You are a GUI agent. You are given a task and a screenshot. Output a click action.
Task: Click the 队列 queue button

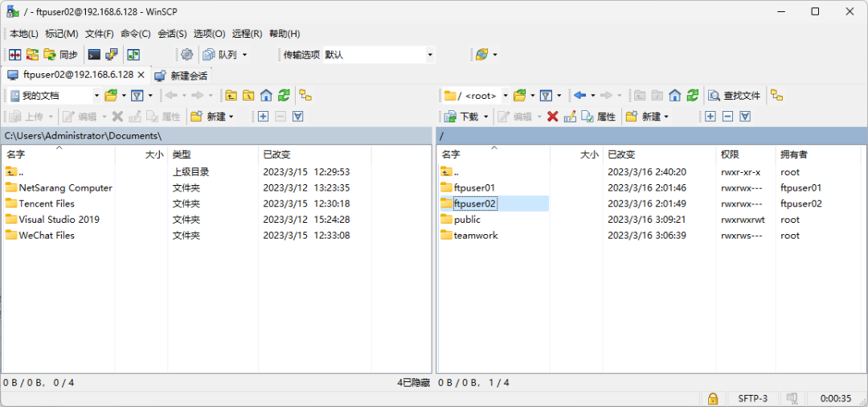(221, 54)
